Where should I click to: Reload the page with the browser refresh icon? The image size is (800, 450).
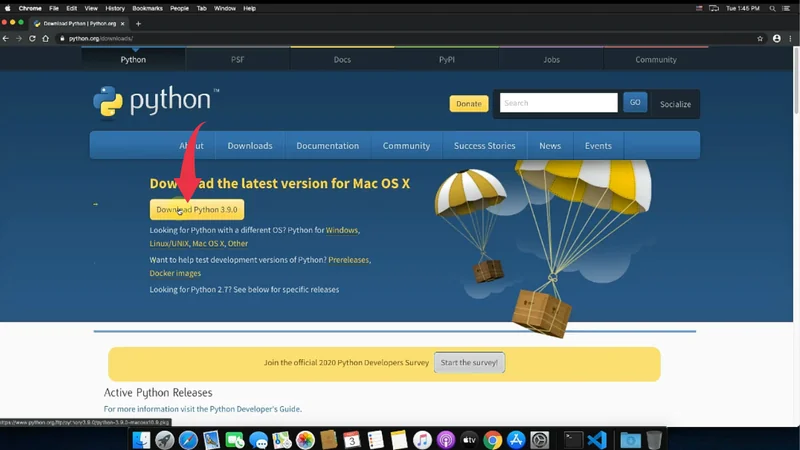click(x=32, y=39)
